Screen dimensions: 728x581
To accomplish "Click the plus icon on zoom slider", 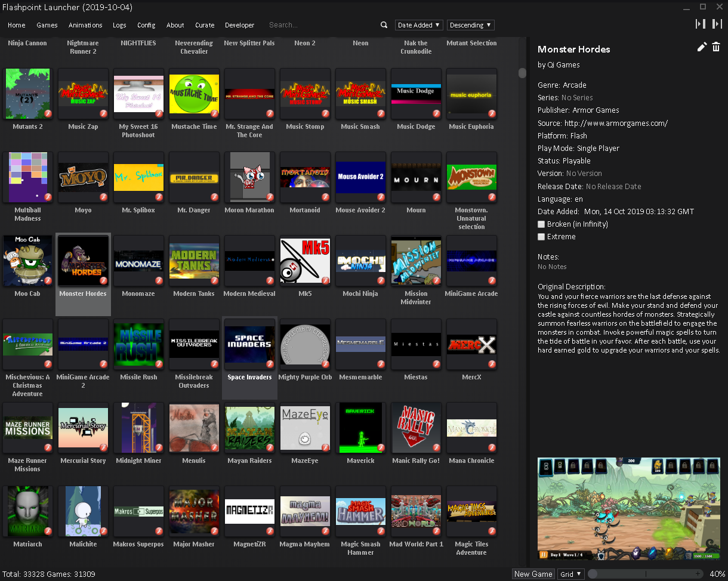I will (x=698, y=574).
